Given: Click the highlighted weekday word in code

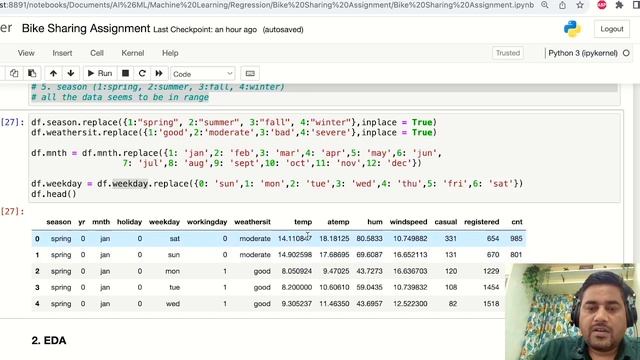Looking at the screenshot, I should pos(130,184).
